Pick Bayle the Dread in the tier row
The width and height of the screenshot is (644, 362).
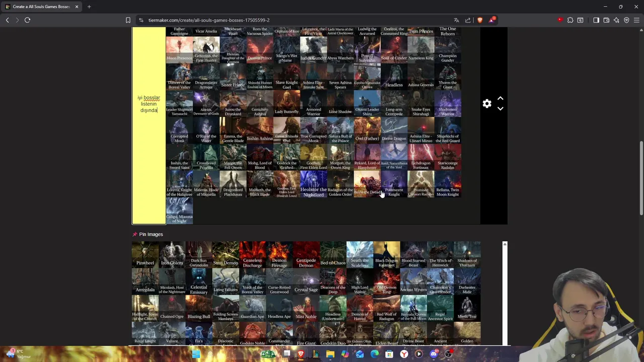tap(367, 184)
